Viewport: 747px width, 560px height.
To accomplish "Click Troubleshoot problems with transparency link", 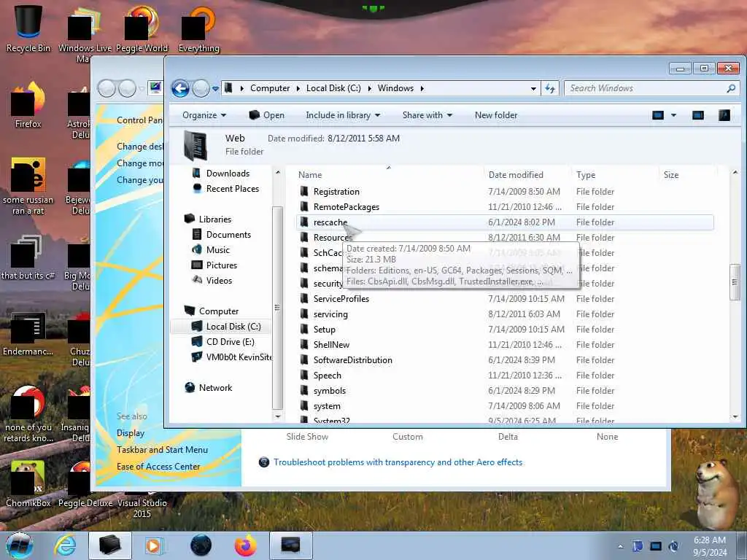I will (398, 462).
